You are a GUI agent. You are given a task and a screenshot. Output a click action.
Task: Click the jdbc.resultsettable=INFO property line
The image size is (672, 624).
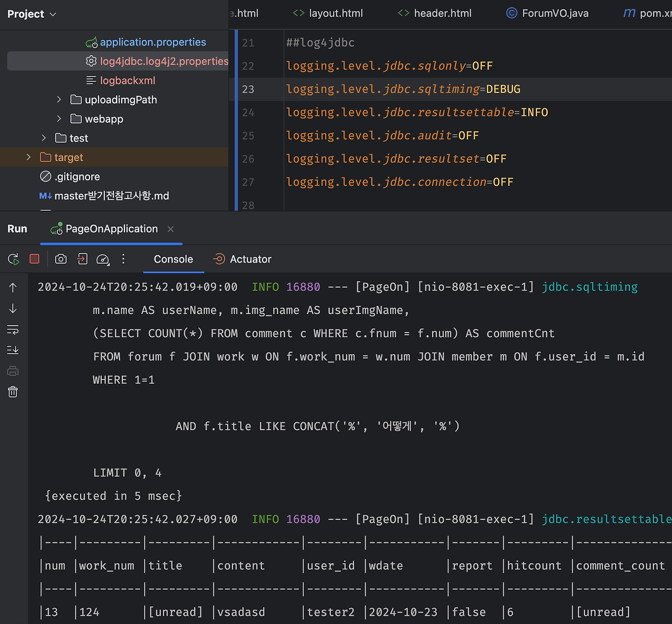pos(417,112)
